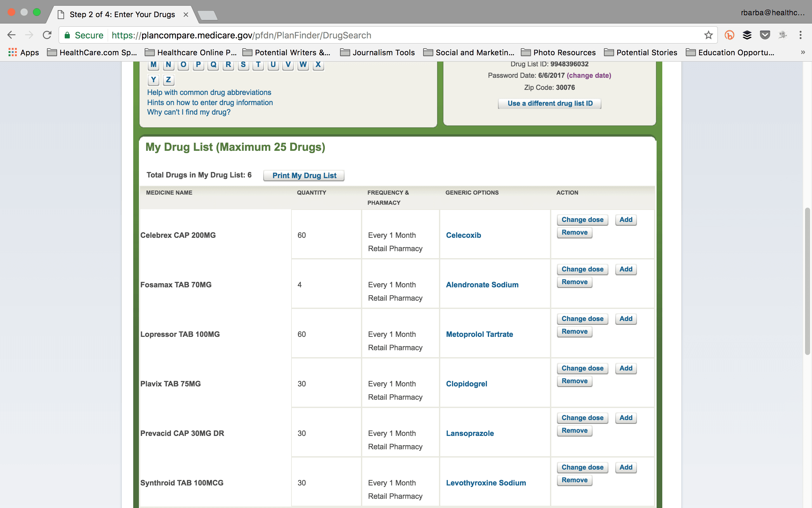Show hidden bookmarks with the chevron icon
Image resolution: width=812 pixels, height=508 pixels.
click(x=803, y=52)
